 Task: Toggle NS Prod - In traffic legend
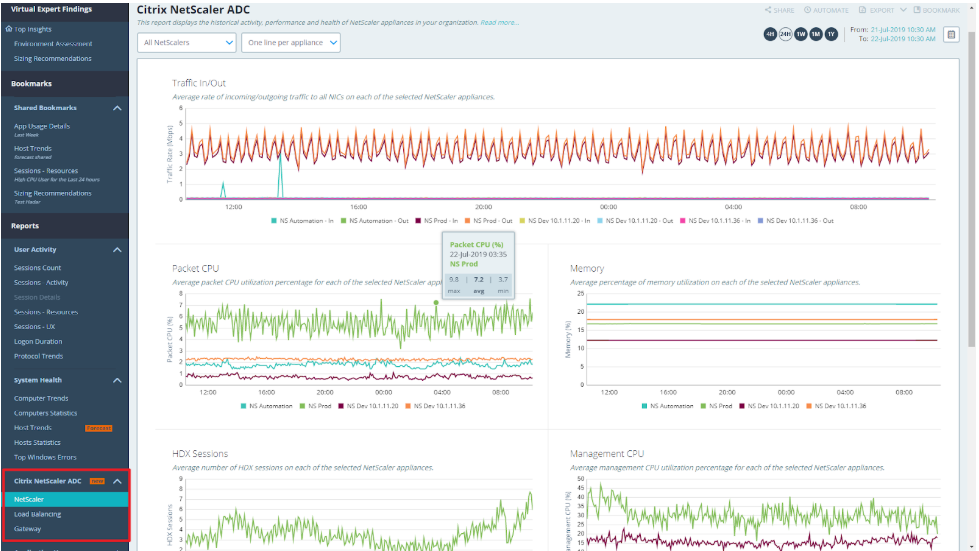pos(437,221)
